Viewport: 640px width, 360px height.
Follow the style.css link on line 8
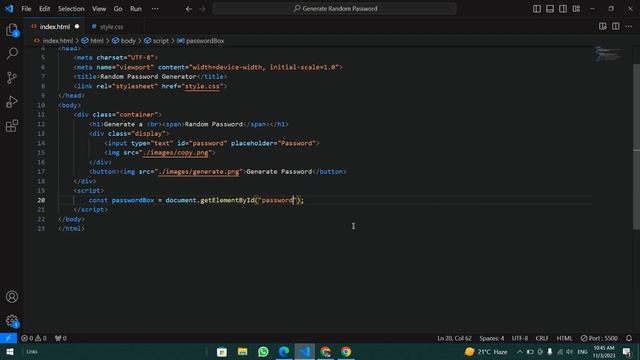point(202,86)
